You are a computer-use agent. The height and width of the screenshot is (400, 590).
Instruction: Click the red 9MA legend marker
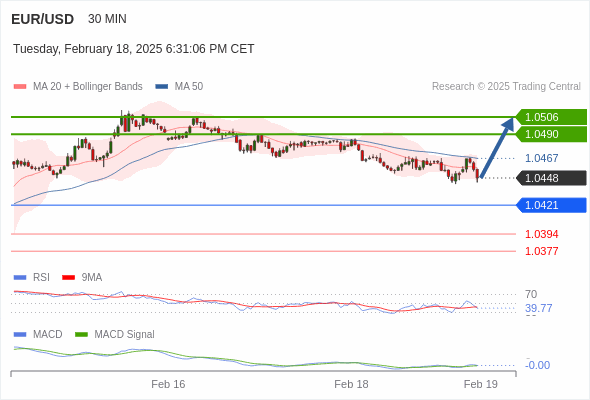tap(68, 278)
